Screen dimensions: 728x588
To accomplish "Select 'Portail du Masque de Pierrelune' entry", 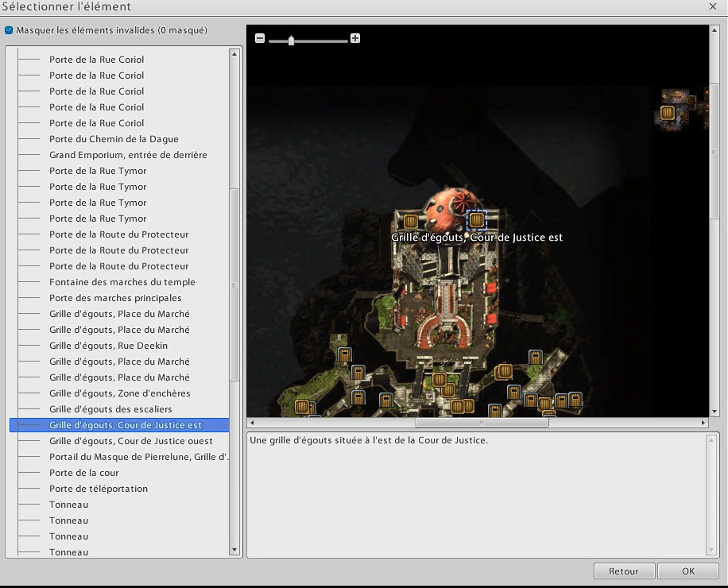I will coord(138,457).
